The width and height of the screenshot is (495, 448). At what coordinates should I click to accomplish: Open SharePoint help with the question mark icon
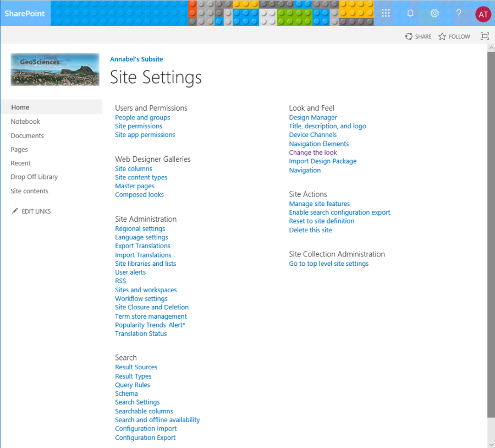tap(458, 13)
